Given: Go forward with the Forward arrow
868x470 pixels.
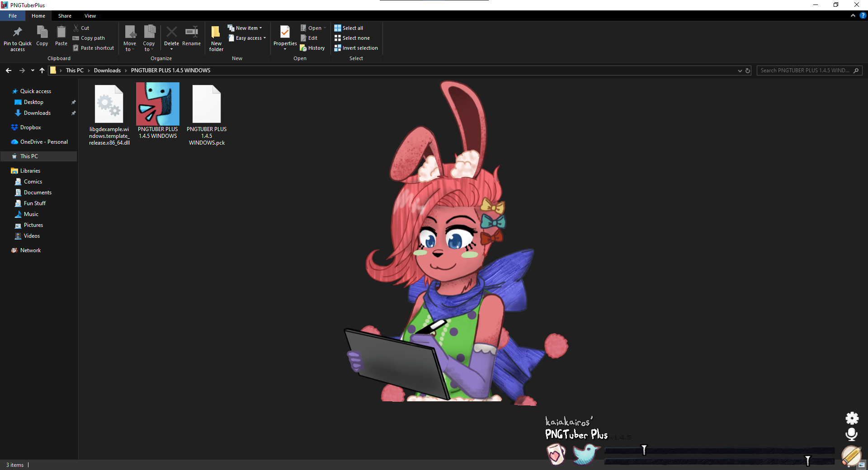Looking at the screenshot, I should [x=22, y=70].
